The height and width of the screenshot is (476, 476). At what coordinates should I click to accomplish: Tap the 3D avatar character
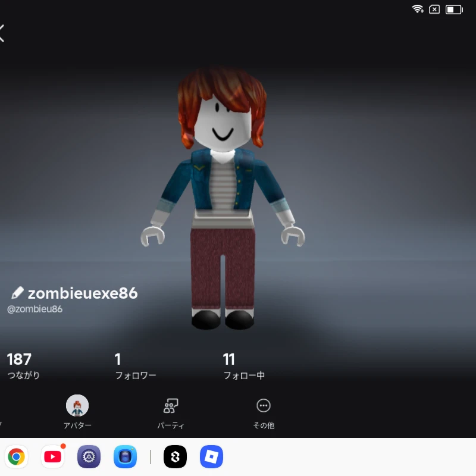223,198
